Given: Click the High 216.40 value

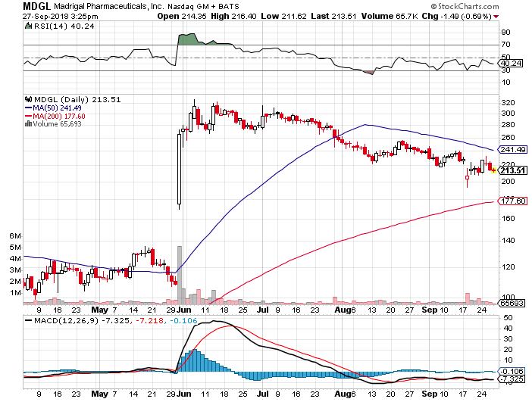Looking at the screenshot, I should [x=233, y=16].
